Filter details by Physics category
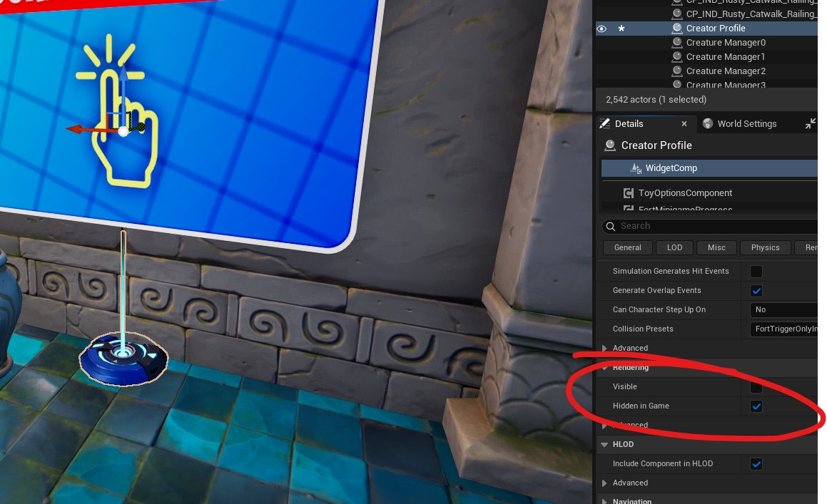Viewport: 827px width, 504px height. coord(765,248)
